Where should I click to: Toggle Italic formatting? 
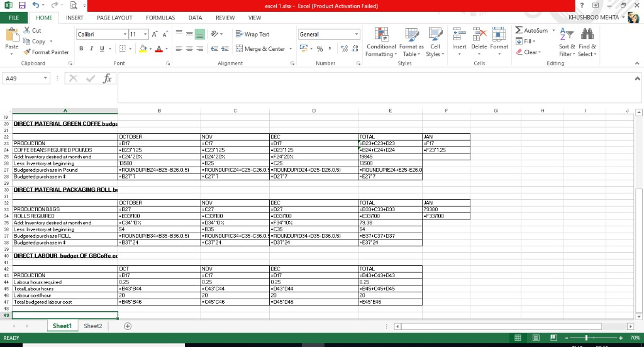[92, 48]
